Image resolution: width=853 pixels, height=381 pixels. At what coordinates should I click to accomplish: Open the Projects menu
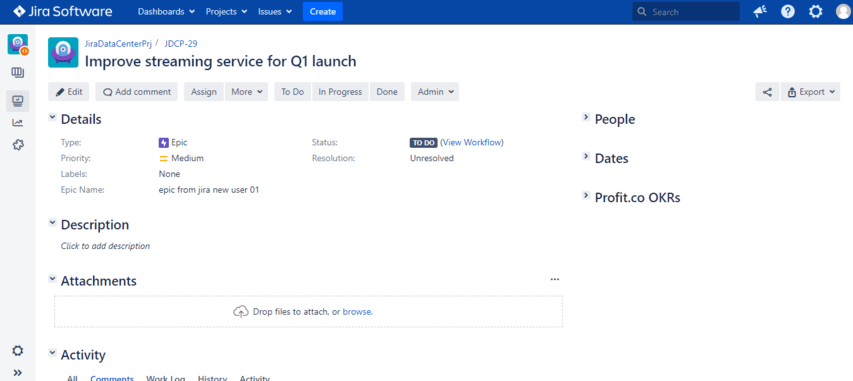tap(226, 11)
